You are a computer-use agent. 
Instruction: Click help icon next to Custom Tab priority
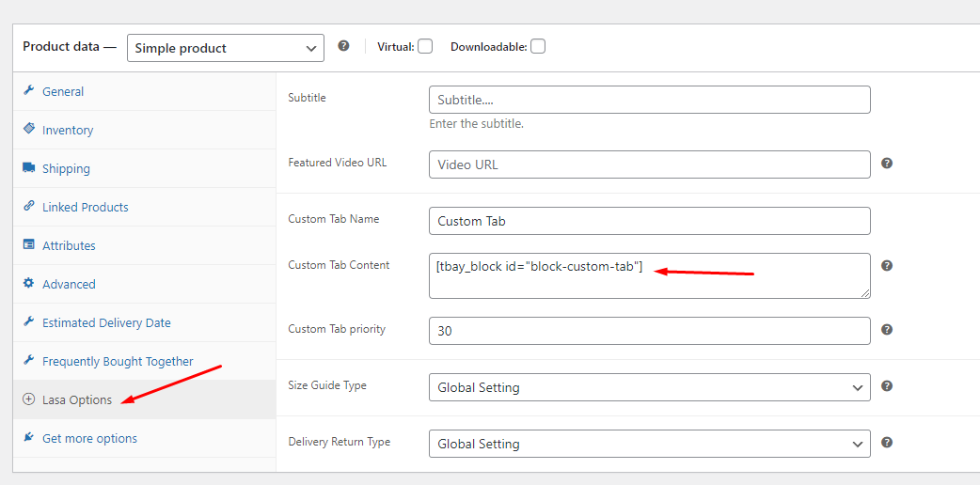coord(887,330)
